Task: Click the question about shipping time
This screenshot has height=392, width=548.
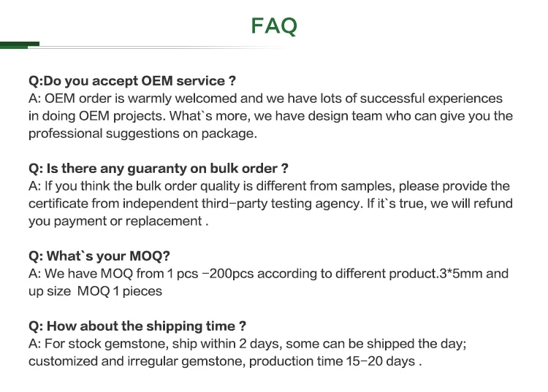Action: [x=137, y=326]
